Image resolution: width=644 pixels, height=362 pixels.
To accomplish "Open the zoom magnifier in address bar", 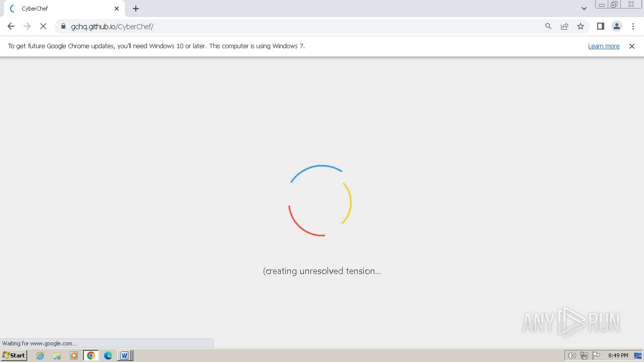I will pyautogui.click(x=548, y=26).
